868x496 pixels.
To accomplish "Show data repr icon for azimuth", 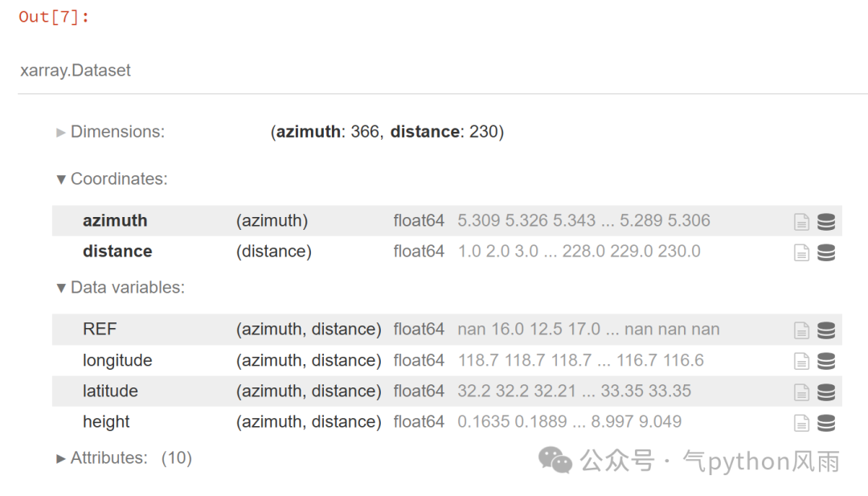I will point(826,222).
